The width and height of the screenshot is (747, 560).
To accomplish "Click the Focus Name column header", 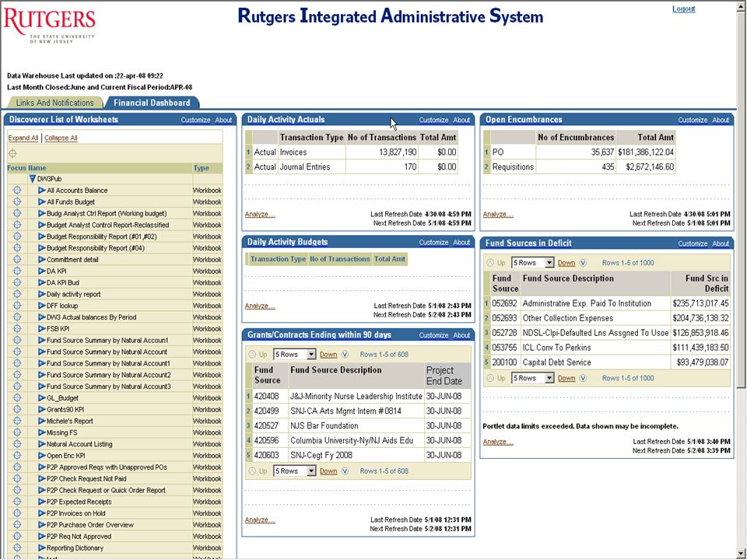I will pos(26,168).
